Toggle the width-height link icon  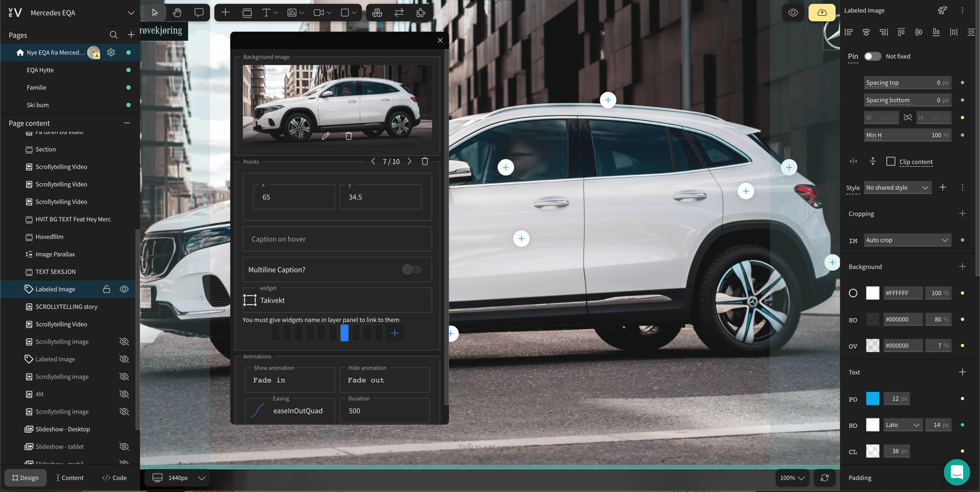(x=908, y=117)
